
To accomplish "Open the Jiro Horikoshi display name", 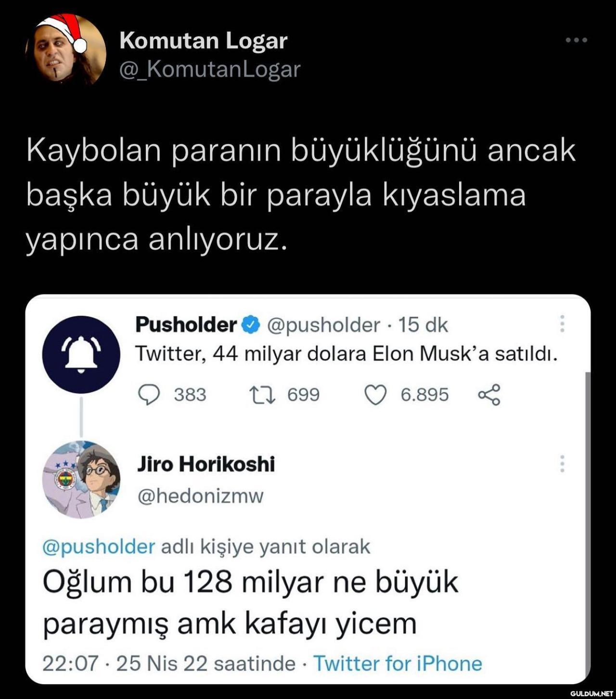I will pos(206,464).
